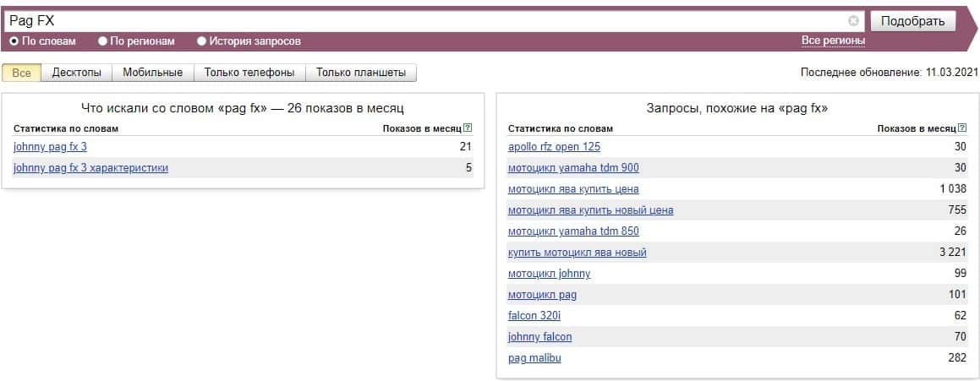Select the "История запросов" radio button

click(x=201, y=41)
